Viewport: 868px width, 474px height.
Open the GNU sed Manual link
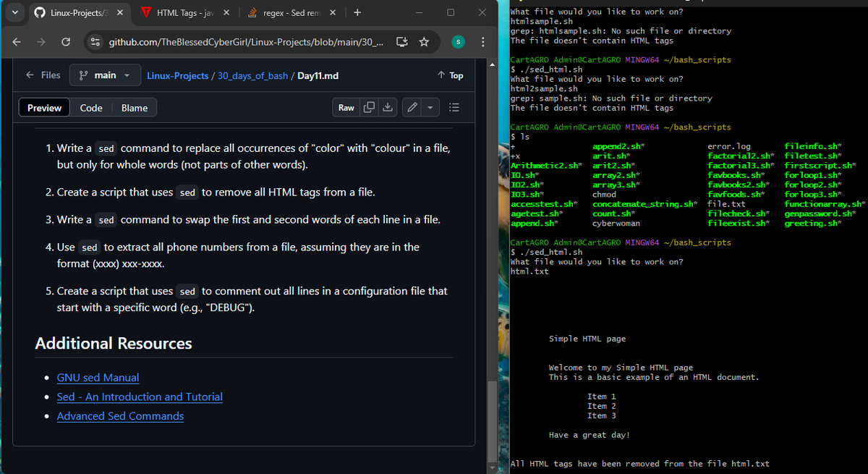click(x=98, y=377)
